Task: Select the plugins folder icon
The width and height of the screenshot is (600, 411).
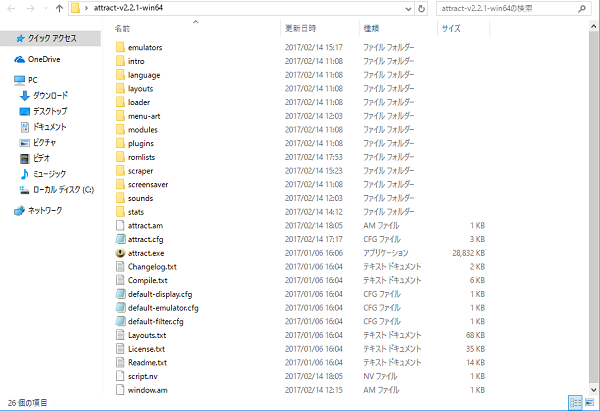Action: pyautogui.click(x=120, y=143)
